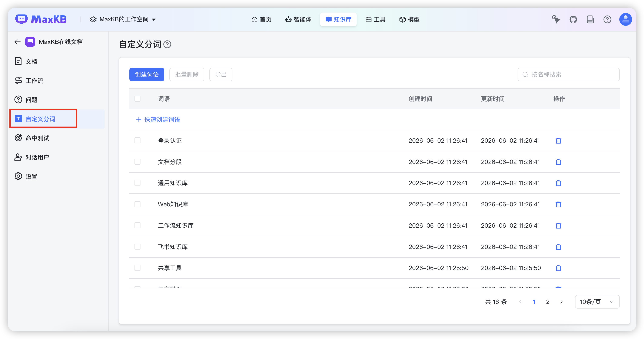Viewport: 644px width, 339px height.
Task: Check the 工作流知识库 row checkbox
Action: (137, 226)
